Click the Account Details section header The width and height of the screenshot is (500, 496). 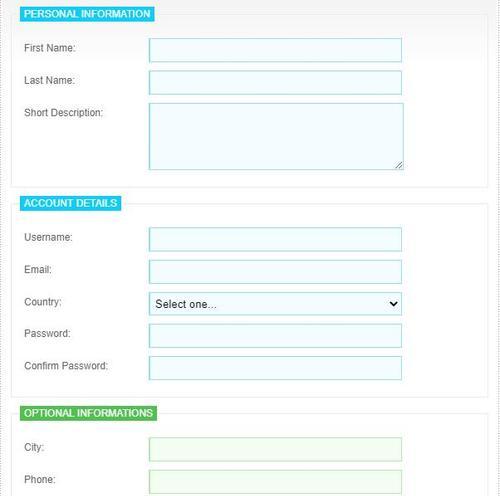tap(70, 203)
